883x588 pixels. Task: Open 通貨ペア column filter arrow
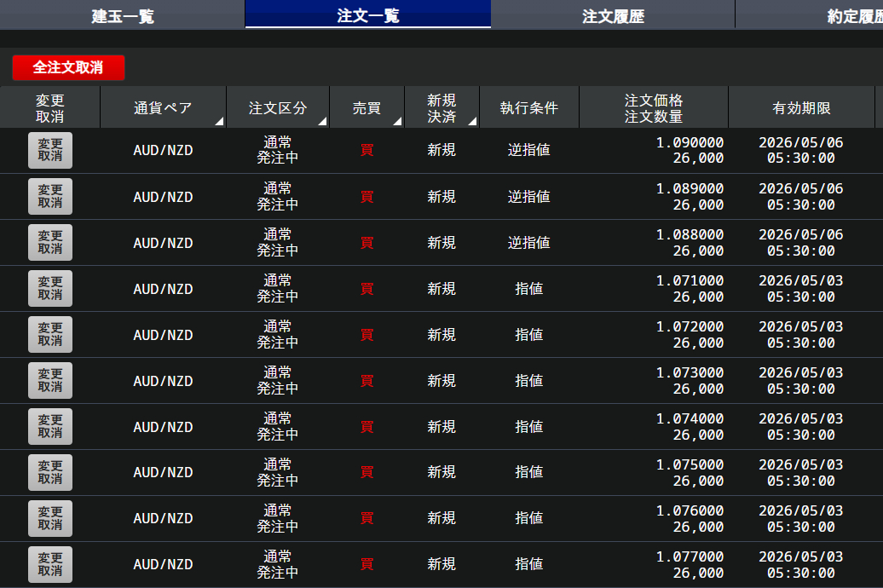[x=219, y=121]
